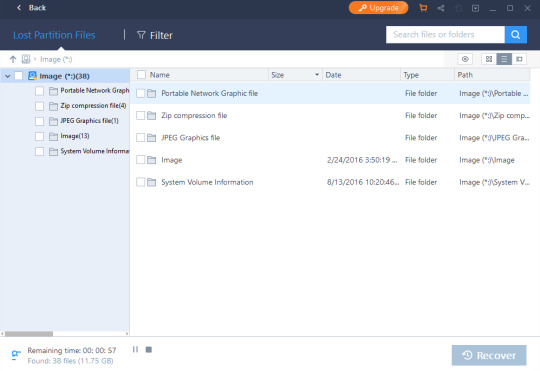Go up one folder level arrow

pyautogui.click(x=13, y=59)
